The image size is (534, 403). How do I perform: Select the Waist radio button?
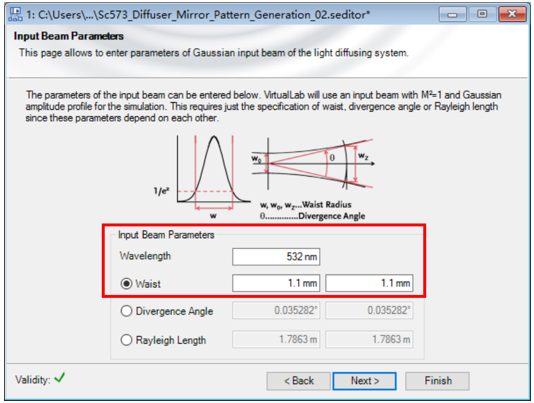pos(126,283)
